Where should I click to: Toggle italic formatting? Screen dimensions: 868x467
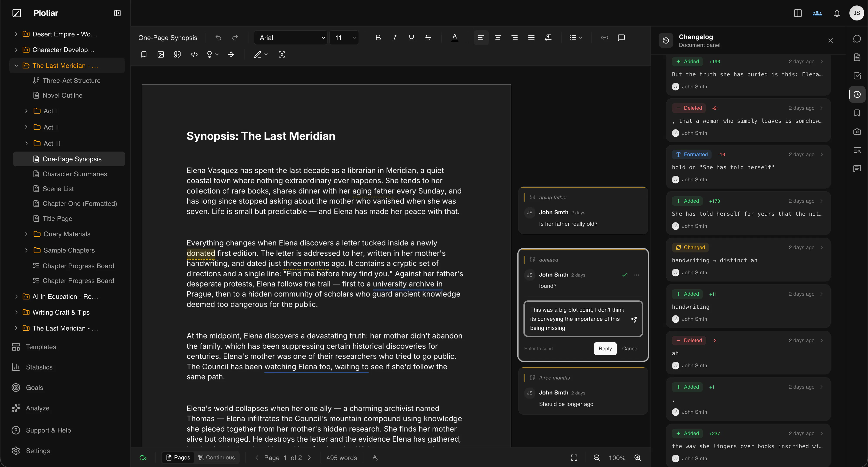tap(395, 38)
